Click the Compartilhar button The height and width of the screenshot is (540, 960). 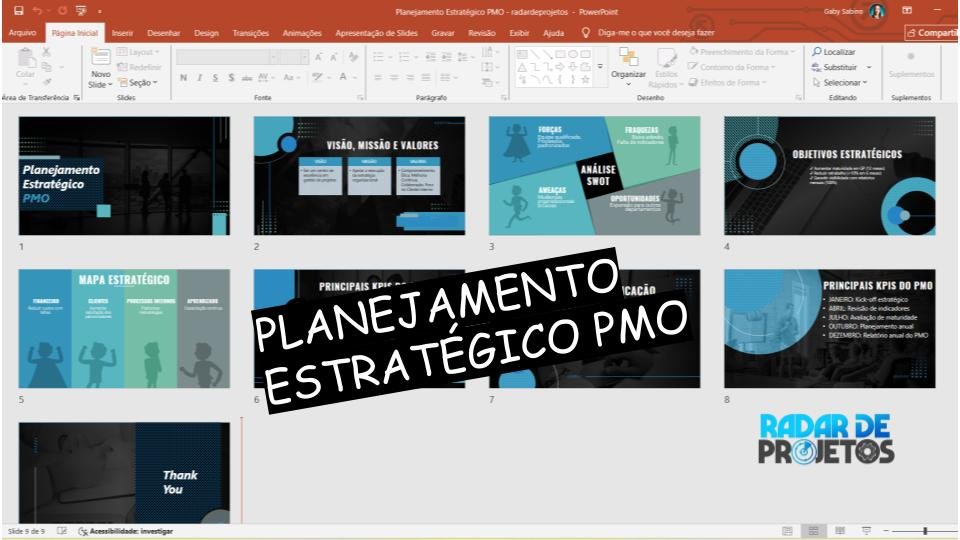pos(930,33)
